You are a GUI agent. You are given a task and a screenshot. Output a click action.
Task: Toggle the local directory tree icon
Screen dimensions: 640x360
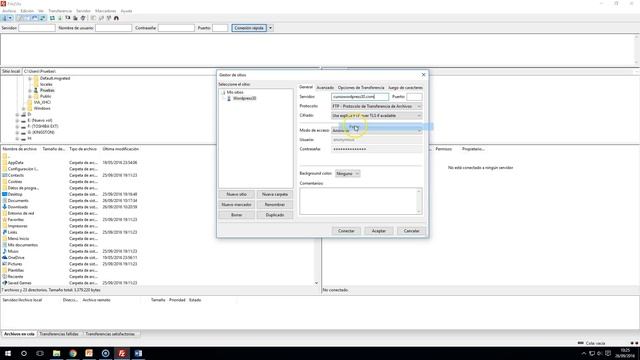click(27, 18)
